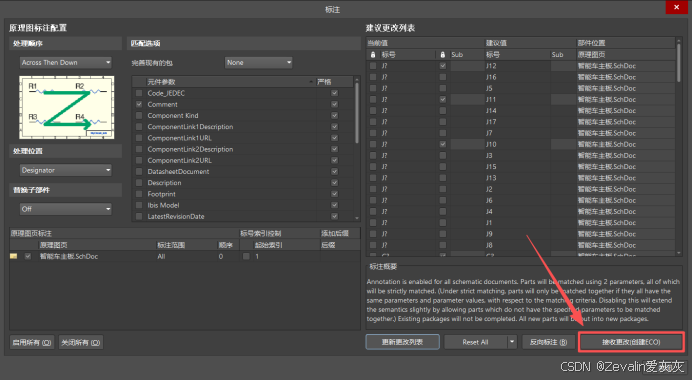Viewport: 692px width, 381px height.
Task: Click the scroll-down arrow of the parameter list
Action: pyautogui.click(x=357, y=218)
